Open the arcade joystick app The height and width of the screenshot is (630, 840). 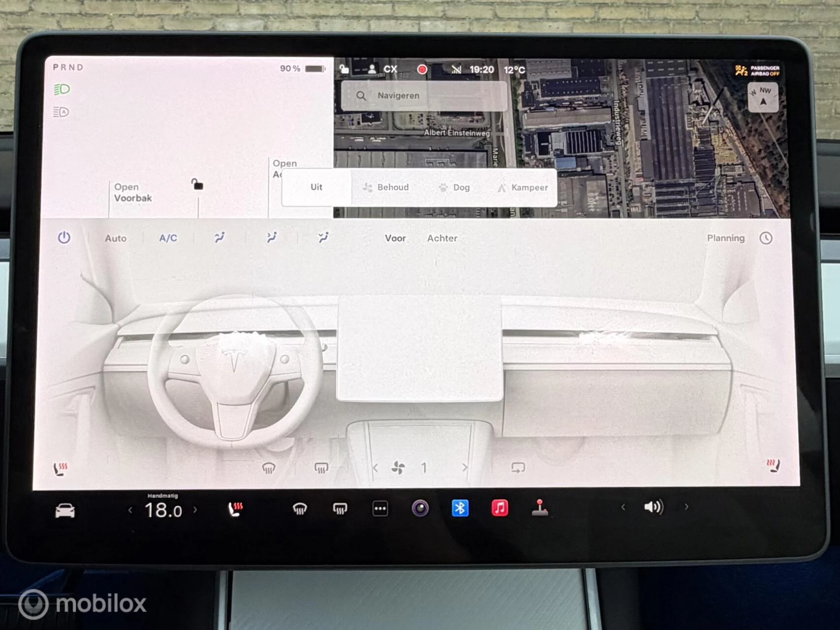[539, 508]
